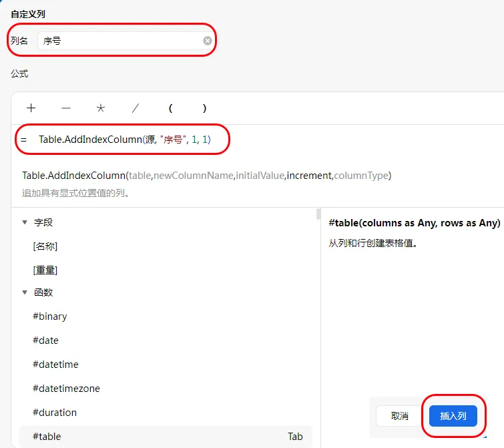Click the function list scrollbar thumb

tap(318, 214)
